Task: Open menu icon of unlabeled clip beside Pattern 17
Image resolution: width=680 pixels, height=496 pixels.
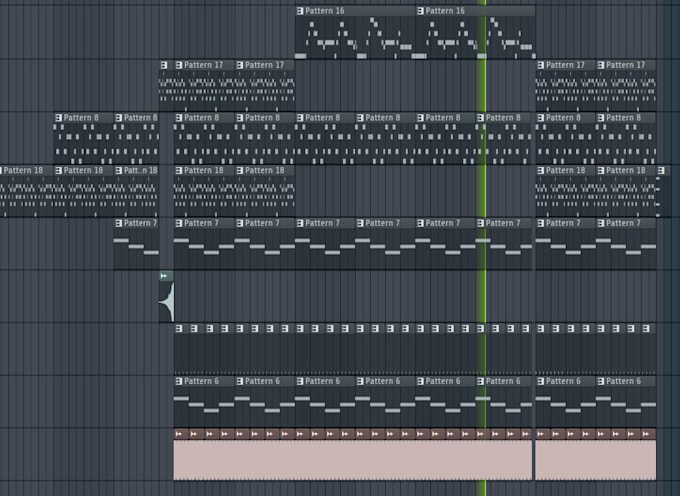Action: 164,65
